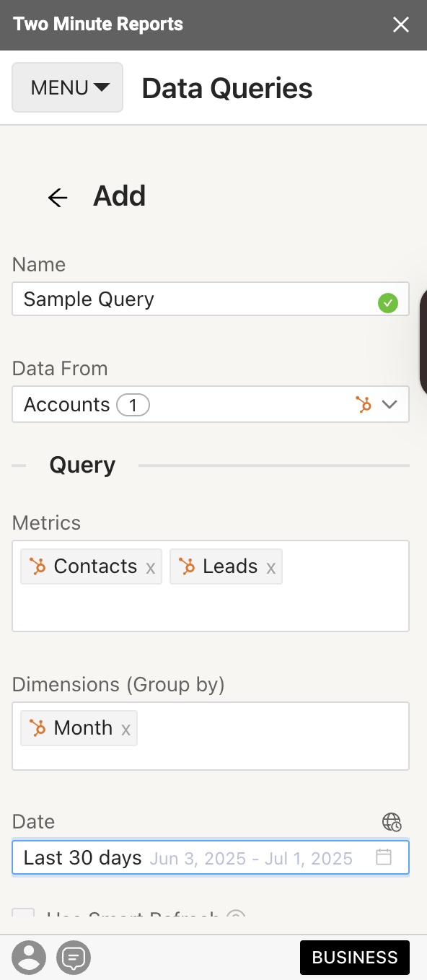
Task: Close the Two Minute Reports panel
Action: (401, 25)
